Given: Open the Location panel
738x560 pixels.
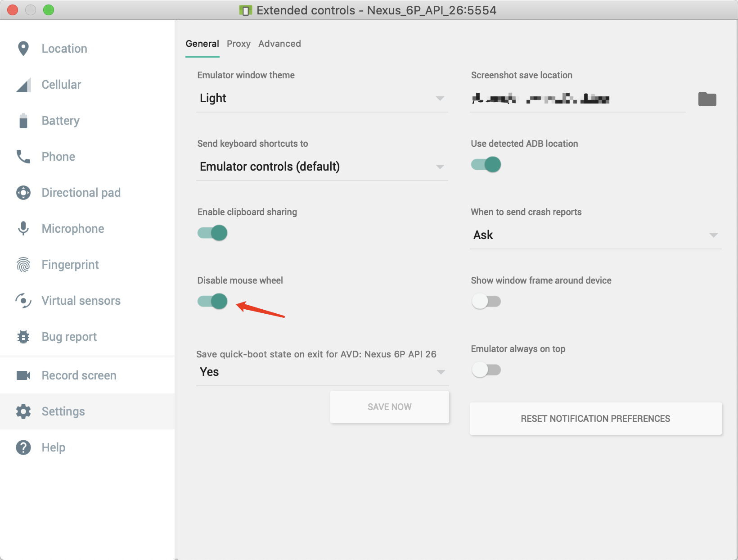Looking at the screenshot, I should tap(23, 48).
